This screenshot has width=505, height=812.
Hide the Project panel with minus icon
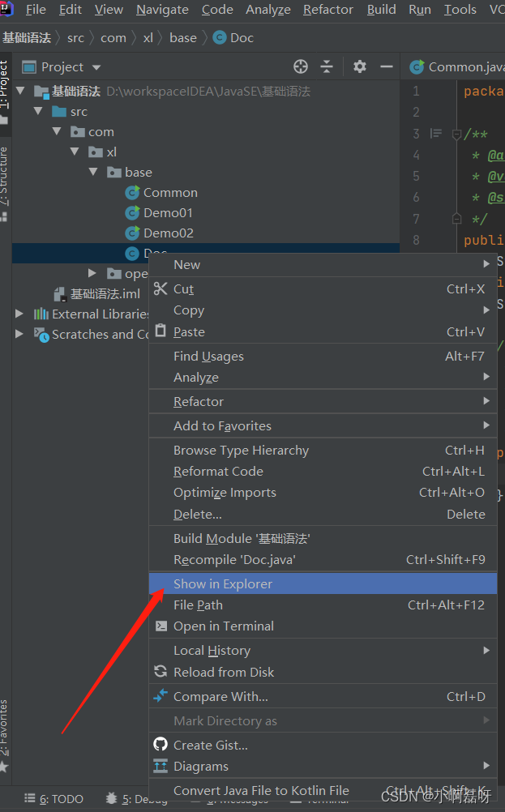pos(387,66)
